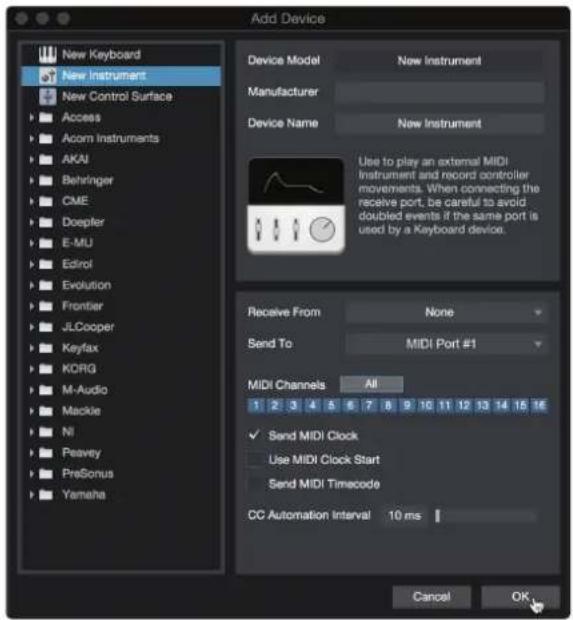
Task: Expand the M-Audio folder arrow
Action: pos(32,390)
